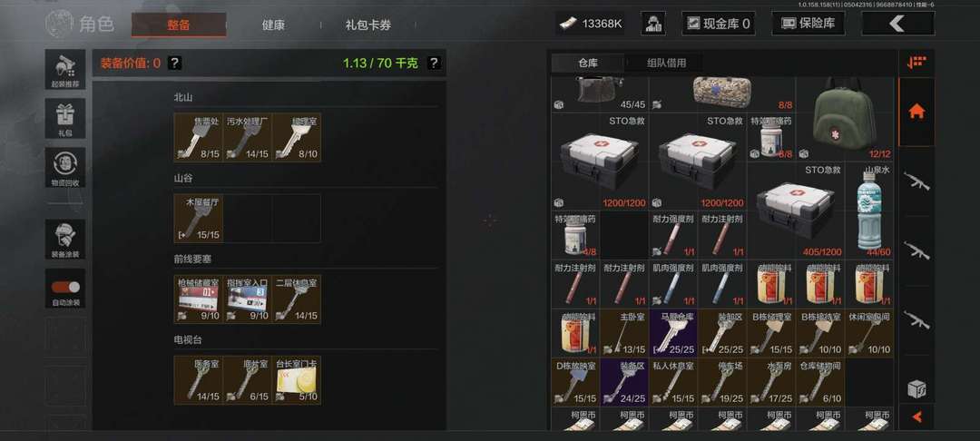Select the 山泉水 water bottle item

(869, 210)
